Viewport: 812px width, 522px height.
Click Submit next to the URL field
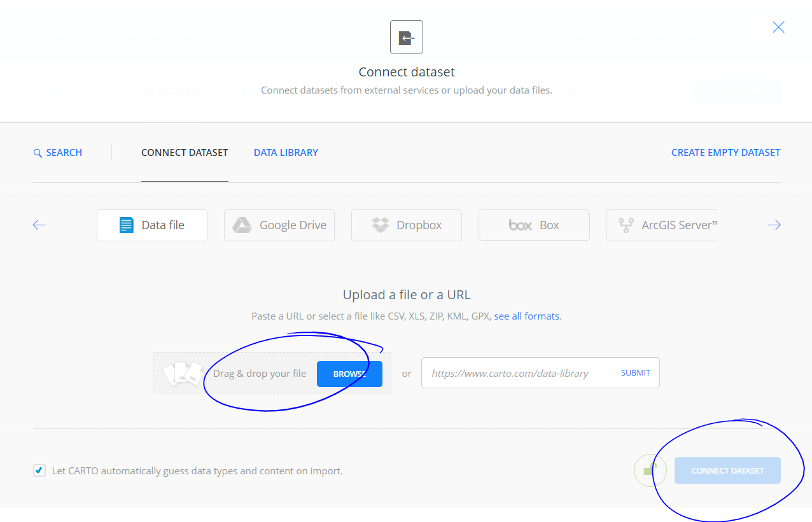coord(636,373)
